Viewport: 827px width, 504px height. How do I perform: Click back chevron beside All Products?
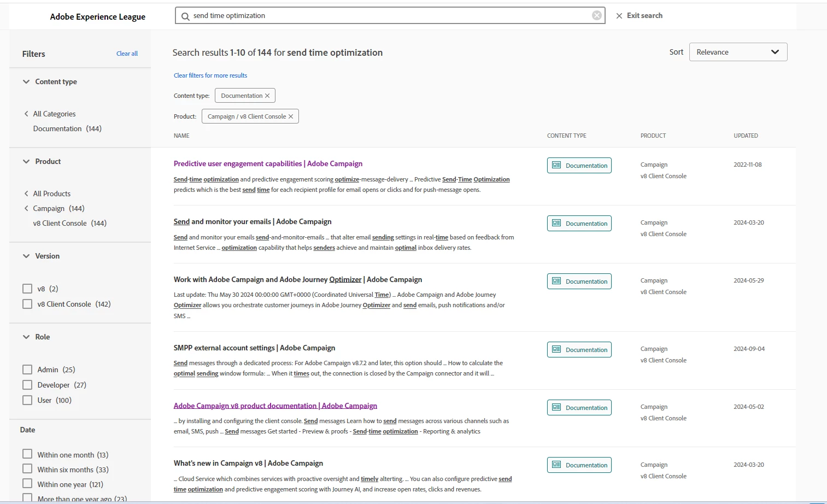point(26,194)
